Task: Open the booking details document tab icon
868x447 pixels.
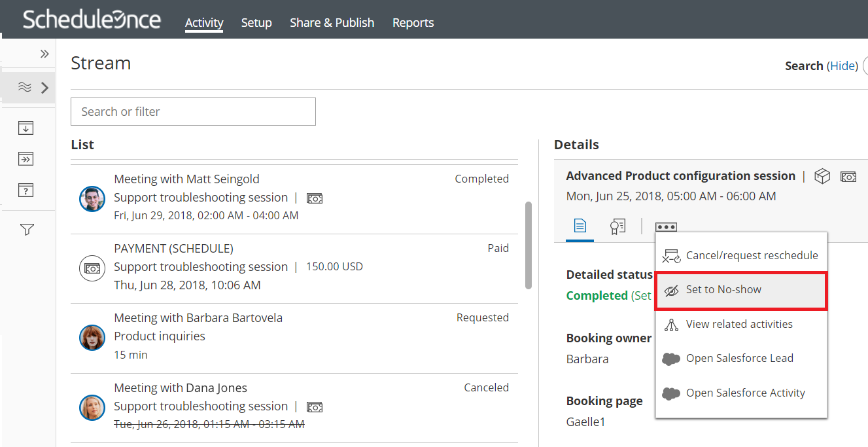Action: pyautogui.click(x=580, y=226)
